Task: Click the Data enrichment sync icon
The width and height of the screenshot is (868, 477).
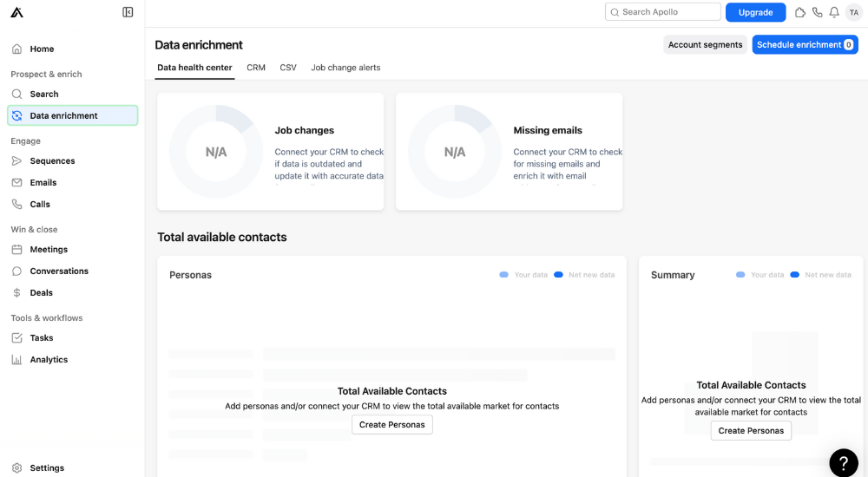Action: pyautogui.click(x=17, y=115)
